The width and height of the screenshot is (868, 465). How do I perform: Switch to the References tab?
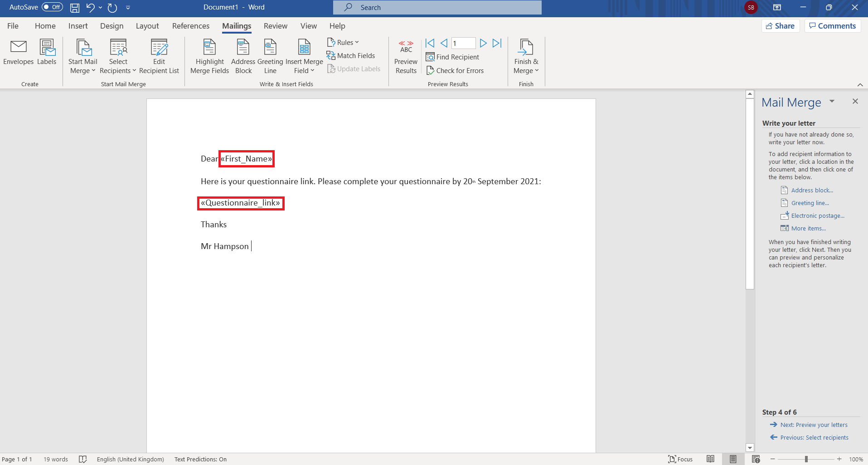click(190, 26)
